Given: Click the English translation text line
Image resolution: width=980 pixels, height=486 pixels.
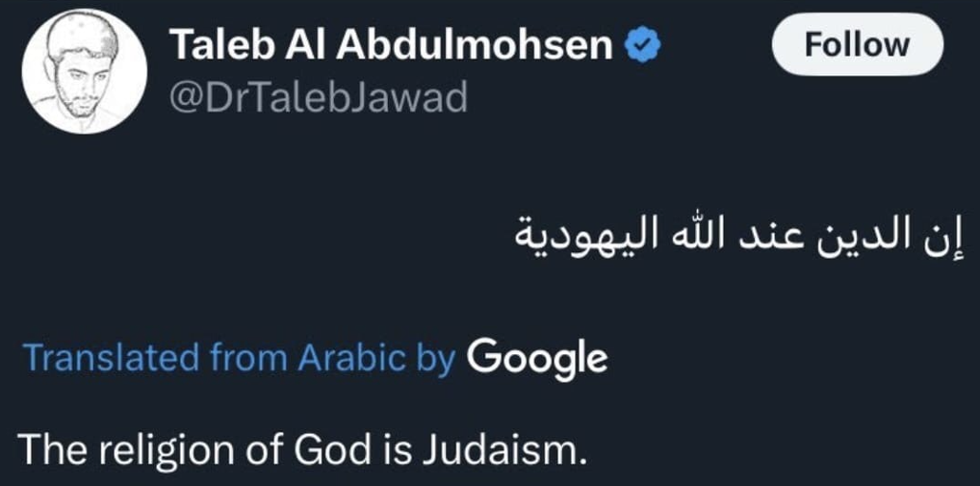Looking at the screenshot, I should click(x=301, y=448).
